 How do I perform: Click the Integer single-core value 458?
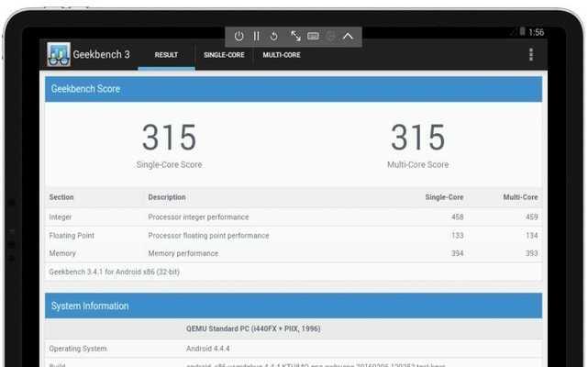[x=457, y=217]
